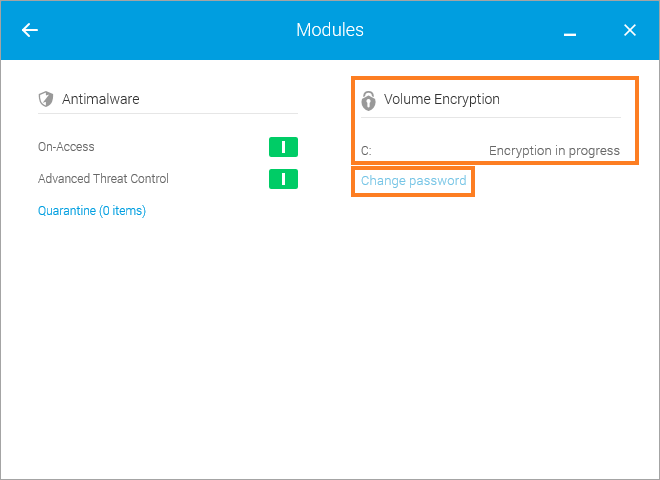Click the C: drive label
660x480 pixels.
click(x=366, y=151)
